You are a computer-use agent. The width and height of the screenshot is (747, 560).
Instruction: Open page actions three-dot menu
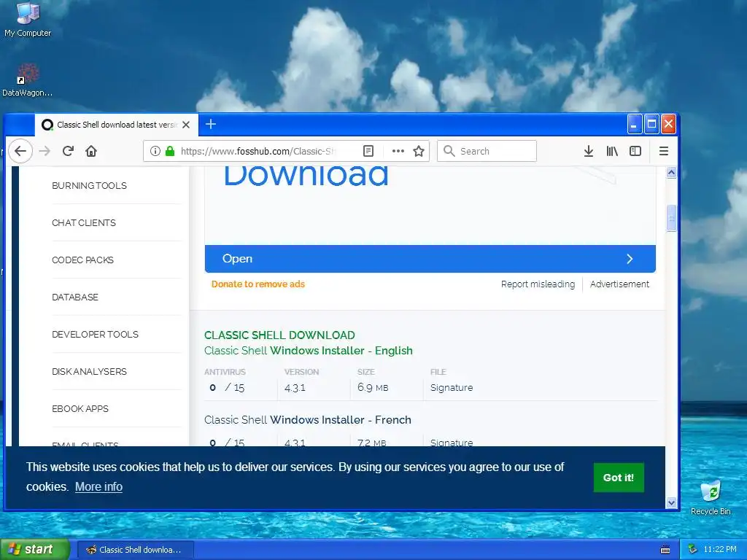(398, 151)
